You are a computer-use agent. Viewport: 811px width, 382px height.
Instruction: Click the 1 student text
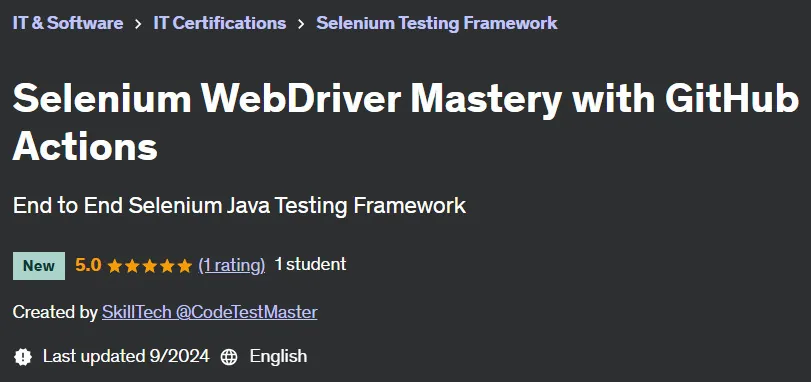click(x=310, y=265)
